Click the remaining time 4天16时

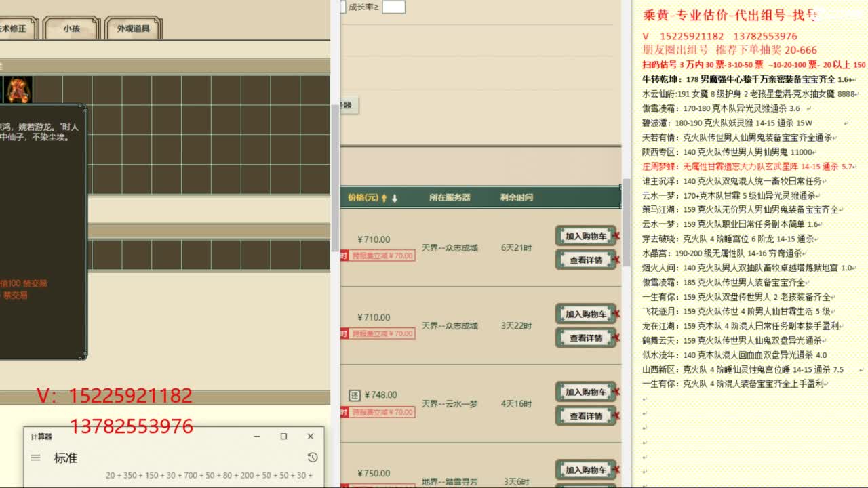[515, 404]
